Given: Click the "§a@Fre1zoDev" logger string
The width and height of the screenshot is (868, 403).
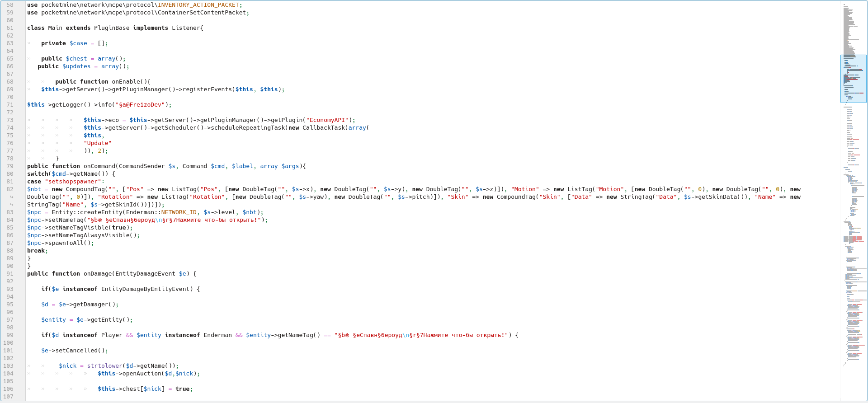Looking at the screenshot, I should [x=140, y=105].
